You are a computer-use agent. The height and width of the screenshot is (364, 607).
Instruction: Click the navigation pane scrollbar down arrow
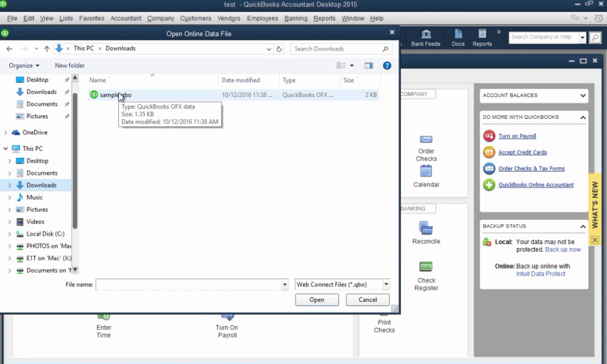[x=75, y=270]
